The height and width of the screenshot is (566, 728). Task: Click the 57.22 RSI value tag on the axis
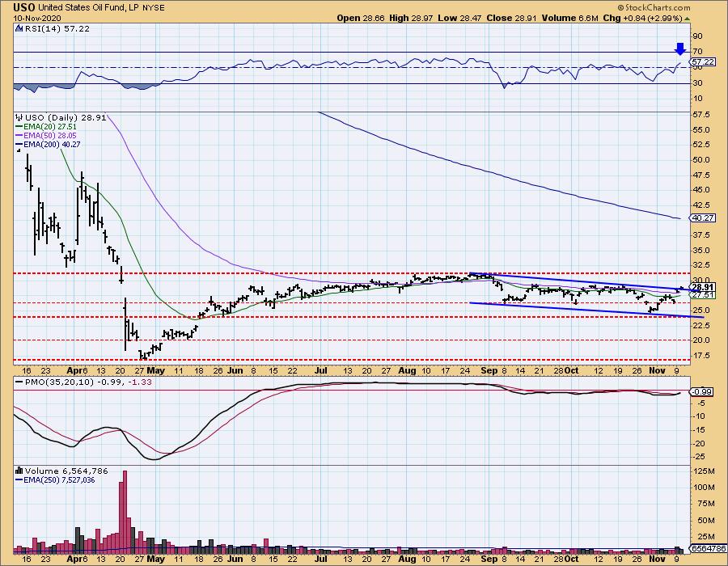(x=702, y=61)
